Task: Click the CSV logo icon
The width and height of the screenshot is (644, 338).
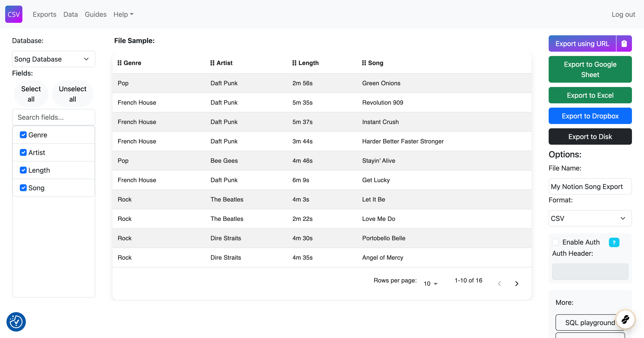Action: coord(14,14)
